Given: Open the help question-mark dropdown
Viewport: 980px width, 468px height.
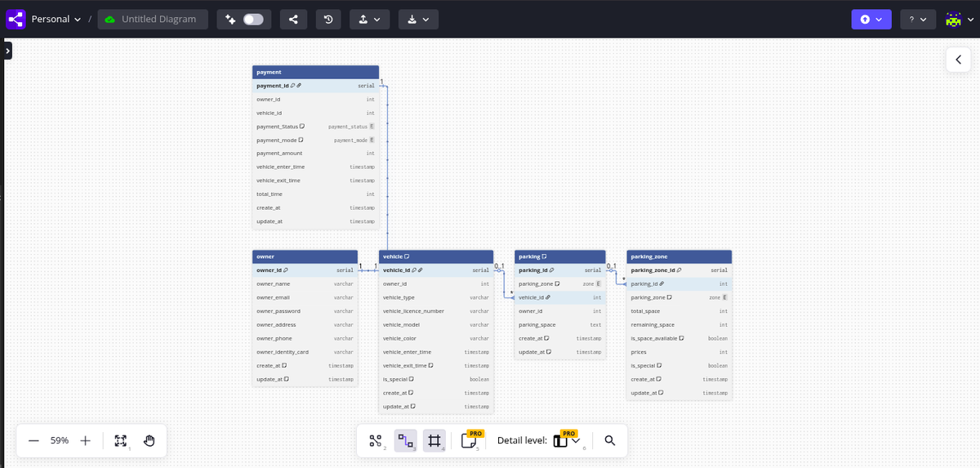Looking at the screenshot, I should [x=918, y=19].
